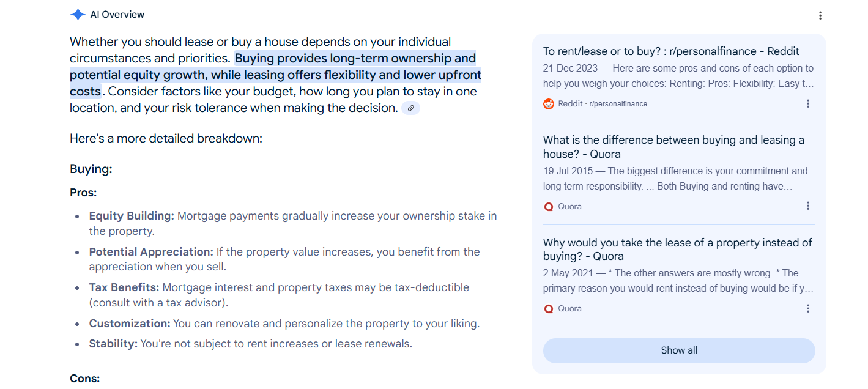Click the Buying section heading
868x389 pixels.
point(91,168)
